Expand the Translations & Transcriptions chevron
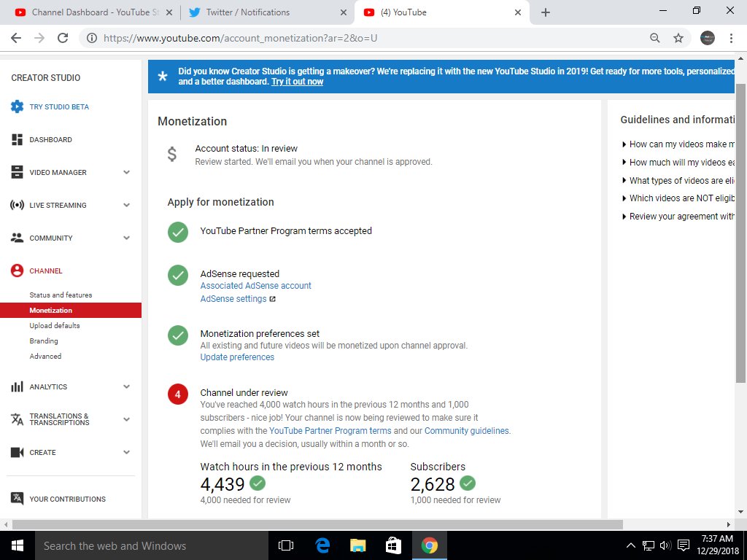747x560 pixels. pyautogui.click(x=126, y=419)
